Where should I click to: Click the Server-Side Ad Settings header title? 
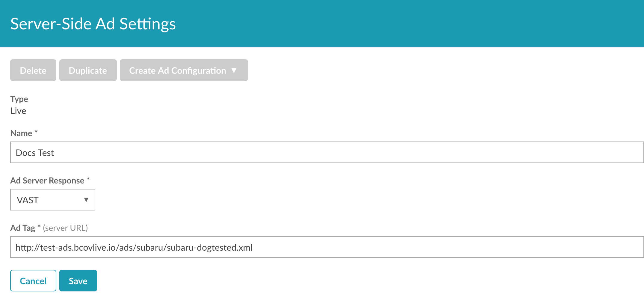click(x=93, y=24)
